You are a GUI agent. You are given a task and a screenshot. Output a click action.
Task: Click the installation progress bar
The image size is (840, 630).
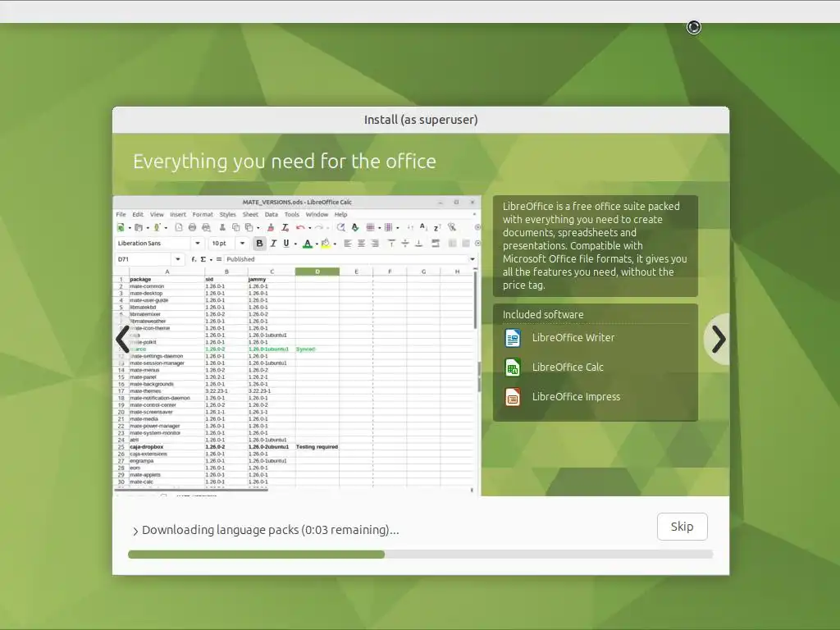click(x=421, y=554)
